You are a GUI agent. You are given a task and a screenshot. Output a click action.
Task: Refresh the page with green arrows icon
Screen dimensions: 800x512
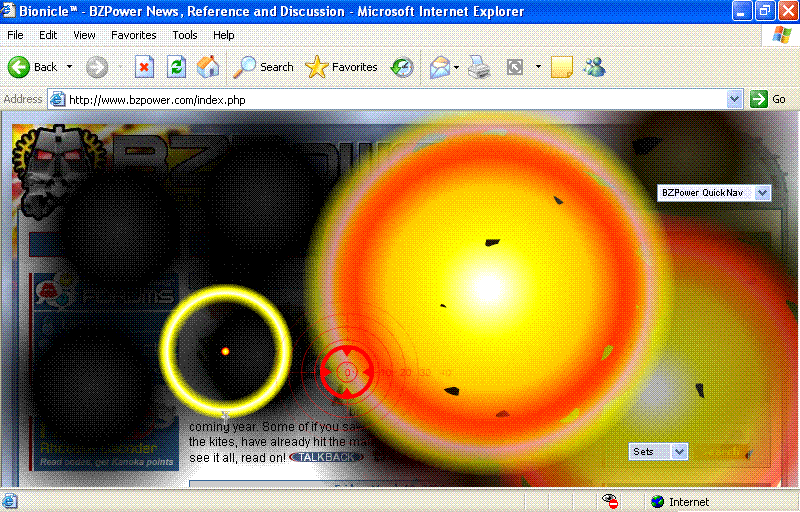click(x=177, y=67)
